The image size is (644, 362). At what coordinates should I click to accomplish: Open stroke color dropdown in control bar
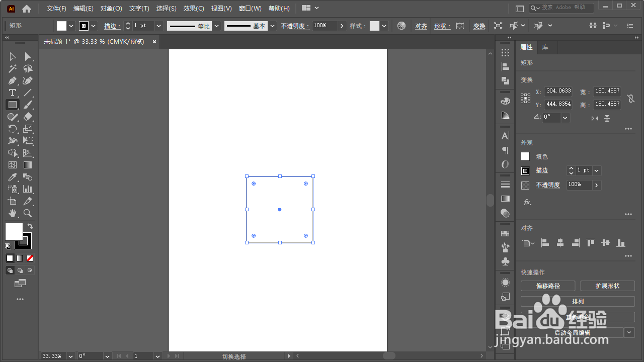[94, 26]
